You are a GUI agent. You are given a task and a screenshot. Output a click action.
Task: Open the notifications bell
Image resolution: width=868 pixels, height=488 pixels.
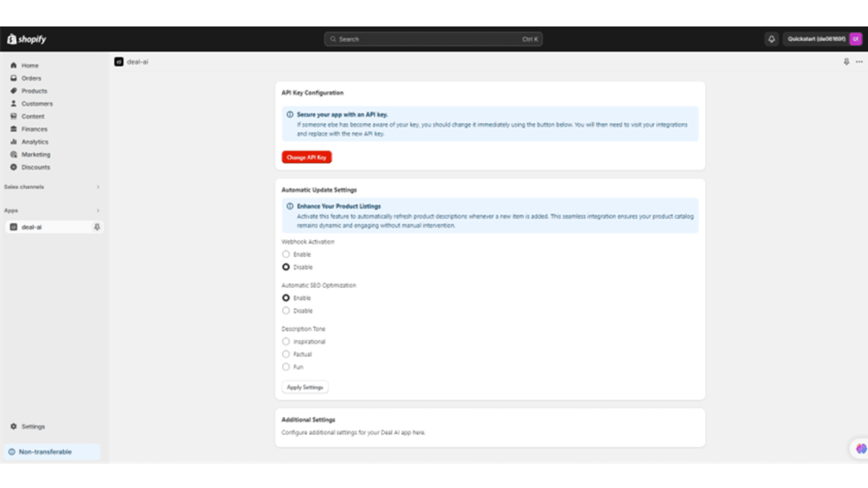click(771, 39)
